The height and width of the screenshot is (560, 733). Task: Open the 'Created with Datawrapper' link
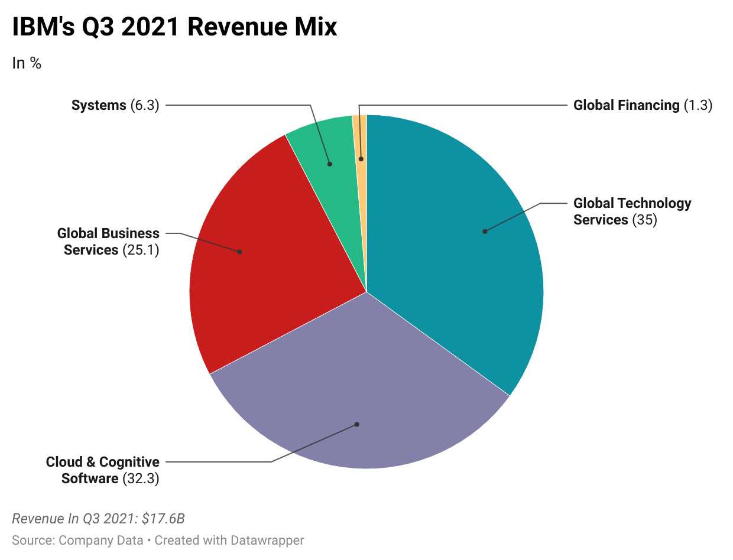coord(229,540)
